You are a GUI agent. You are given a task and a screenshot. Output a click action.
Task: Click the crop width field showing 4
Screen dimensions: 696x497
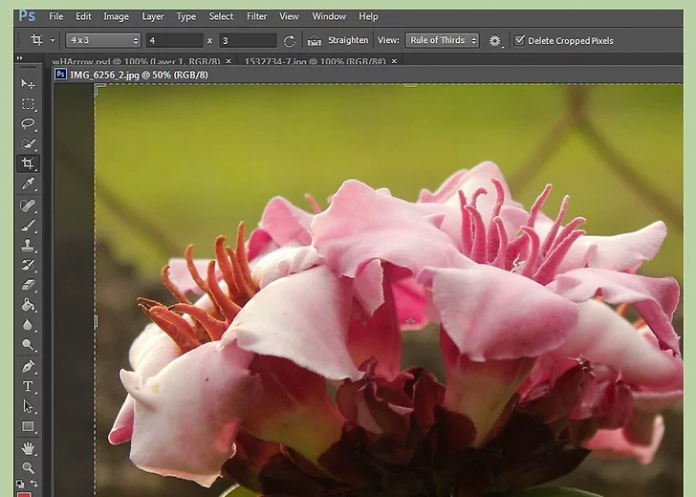pos(174,41)
